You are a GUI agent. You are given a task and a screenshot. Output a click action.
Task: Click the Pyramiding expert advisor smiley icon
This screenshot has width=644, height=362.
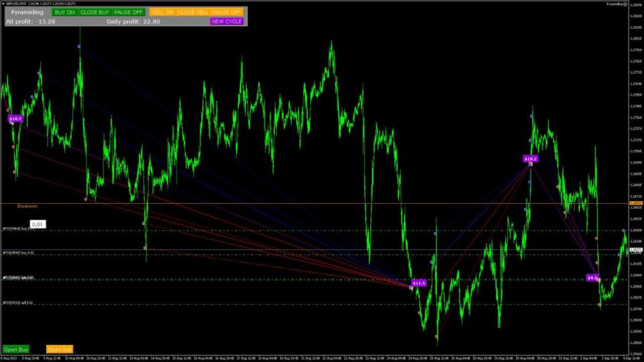(x=625, y=4)
